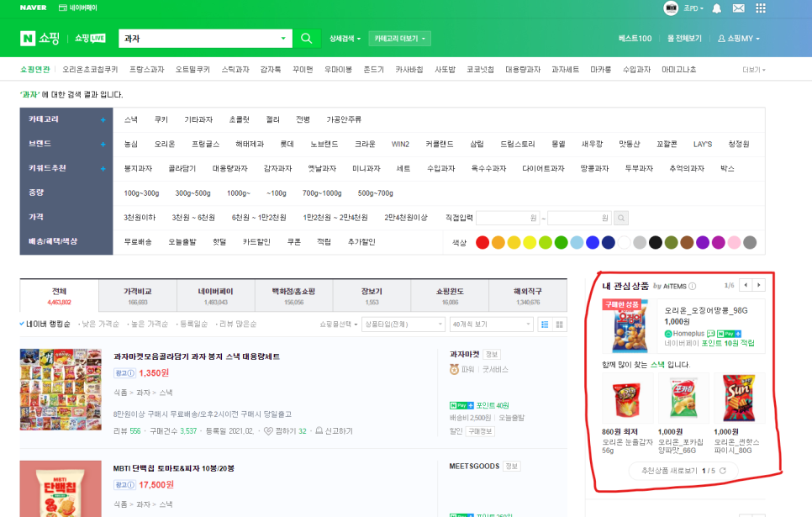
Task: Pick the pink color swatch
Action: coord(734,242)
